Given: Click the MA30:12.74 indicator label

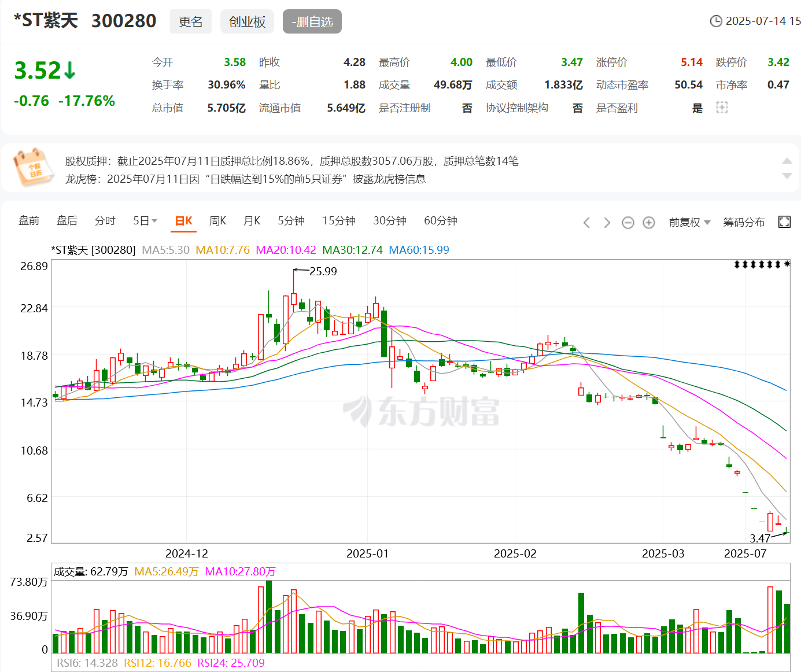Looking at the screenshot, I should tap(352, 250).
